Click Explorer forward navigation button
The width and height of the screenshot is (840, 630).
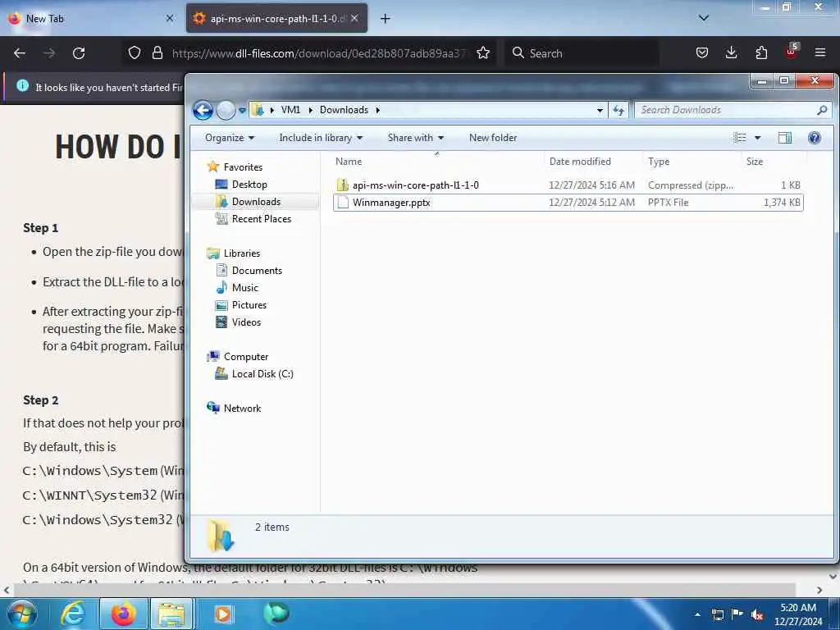point(226,111)
